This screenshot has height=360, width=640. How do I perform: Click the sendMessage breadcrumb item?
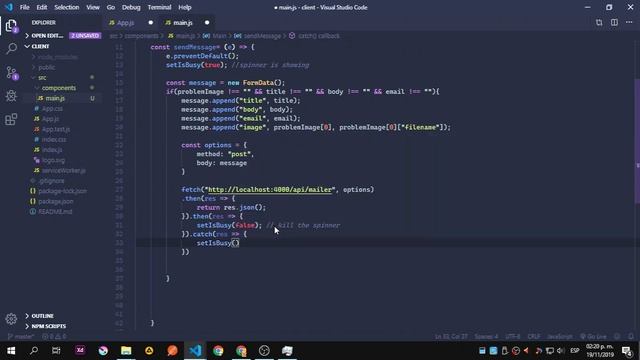point(262,36)
